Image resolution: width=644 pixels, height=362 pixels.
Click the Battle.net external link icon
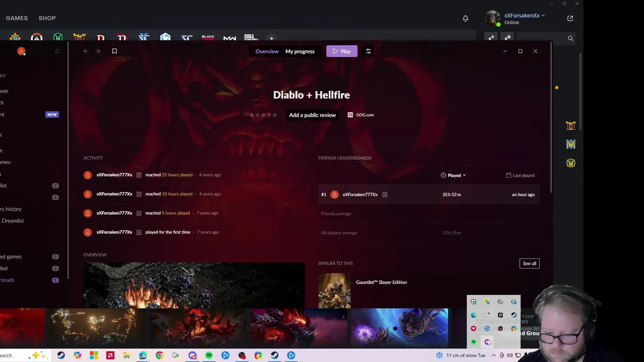(570, 19)
